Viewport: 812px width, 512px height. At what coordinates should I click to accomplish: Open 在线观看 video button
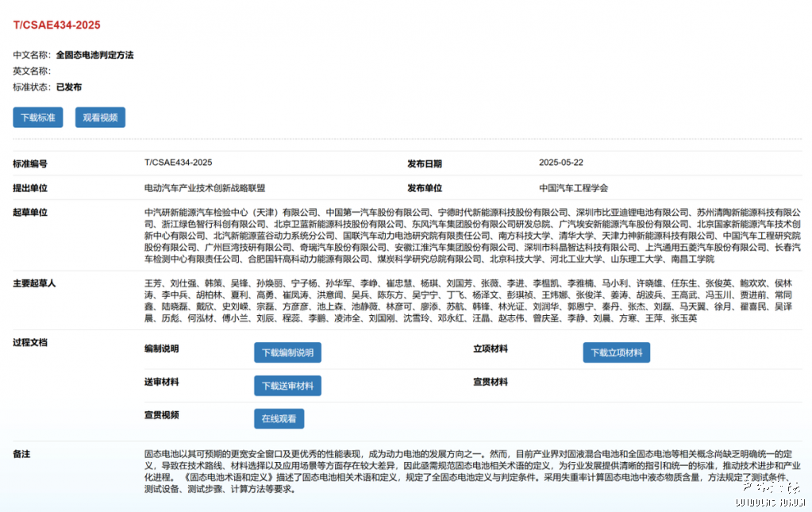point(279,419)
